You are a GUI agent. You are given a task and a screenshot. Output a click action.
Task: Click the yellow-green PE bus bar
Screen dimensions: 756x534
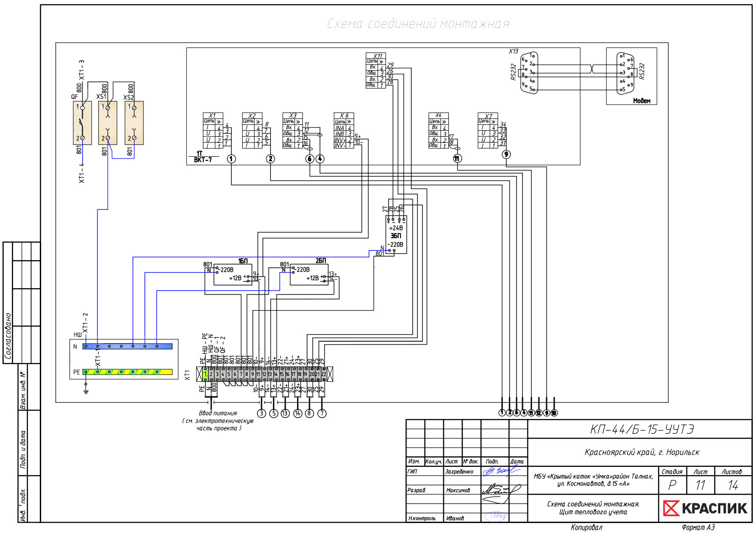pos(128,372)
